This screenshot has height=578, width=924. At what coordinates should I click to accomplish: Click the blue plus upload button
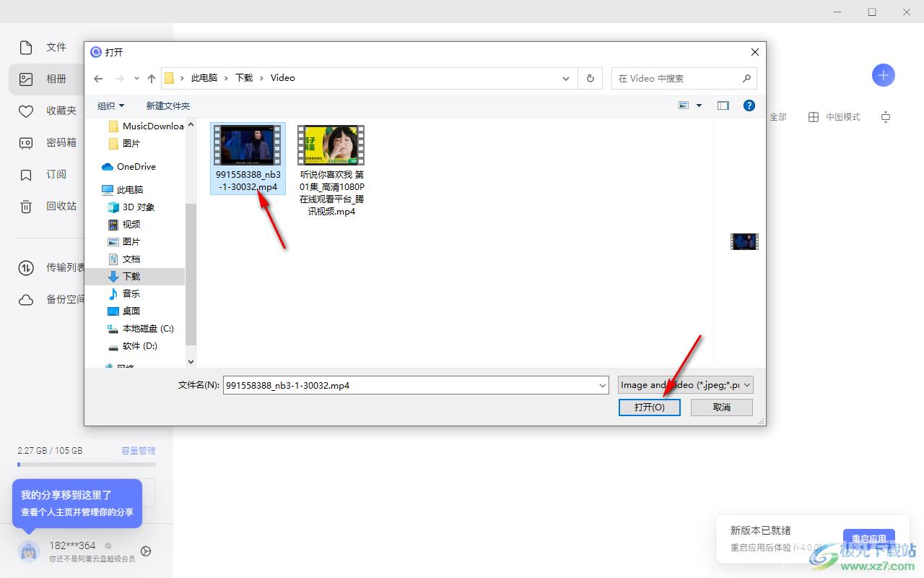(x=884, y=75)
